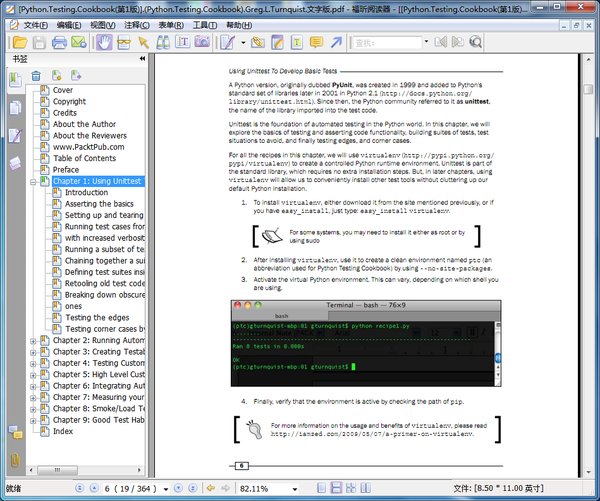600x501 pixels.
Task: Expand the Chapter 5 bookmark
Action: 33,375
